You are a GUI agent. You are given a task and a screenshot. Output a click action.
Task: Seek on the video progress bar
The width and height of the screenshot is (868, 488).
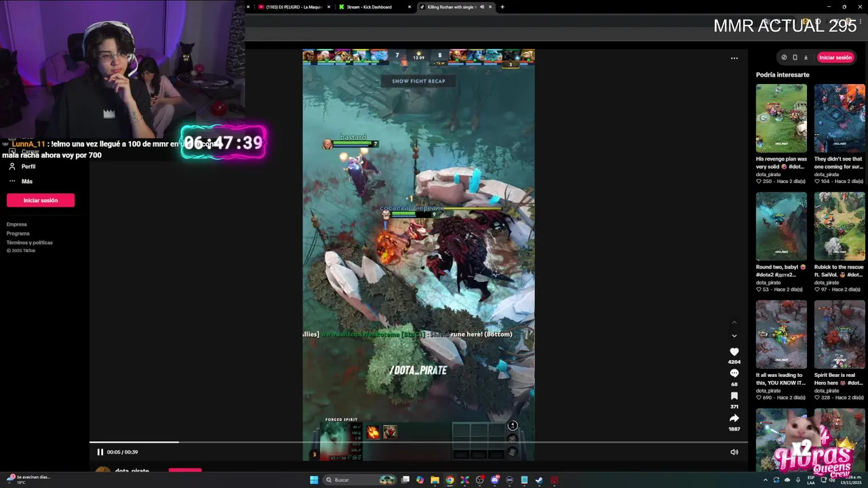click(x=418, y=443)
